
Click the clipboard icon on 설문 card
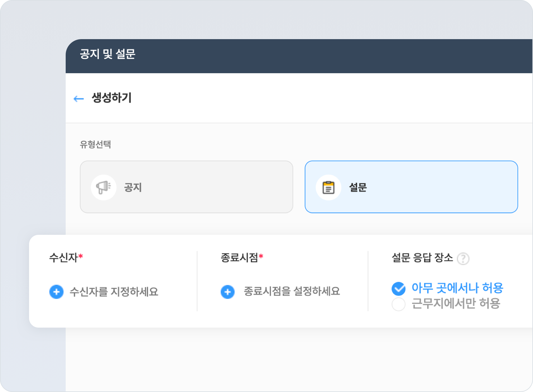point(328,187)
